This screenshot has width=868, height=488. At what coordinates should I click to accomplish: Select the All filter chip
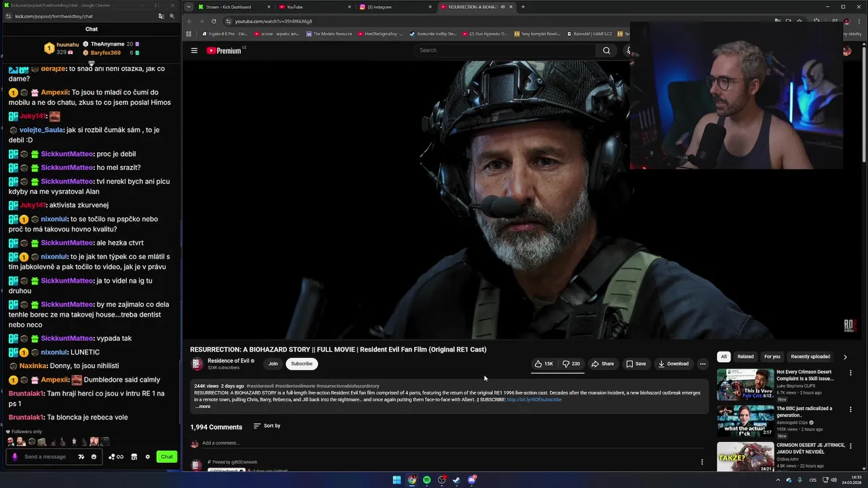[x=724, y=357]
